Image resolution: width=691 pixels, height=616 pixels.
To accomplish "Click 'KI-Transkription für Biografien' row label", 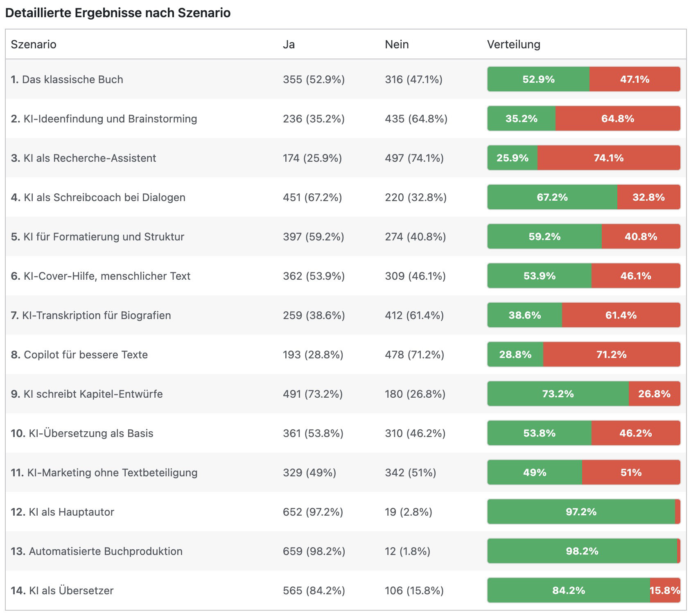I will click(x=91, y=315).
